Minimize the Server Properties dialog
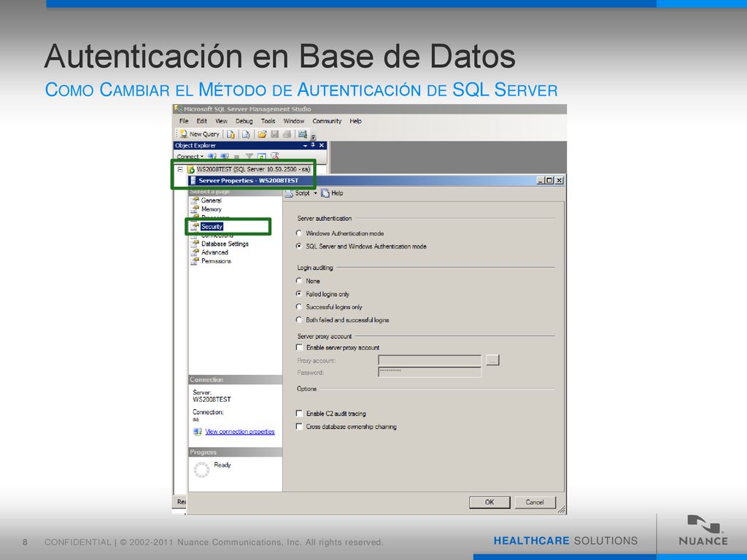747x560 pixels. [541, 181]
